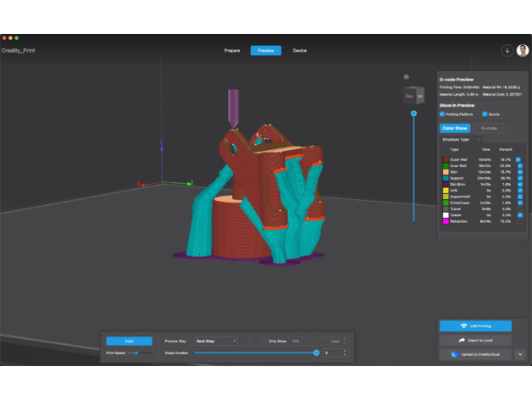This screenshot has height=400, width=532.
Task: Open the download updates arrow icon
Action: coord(507,51)
